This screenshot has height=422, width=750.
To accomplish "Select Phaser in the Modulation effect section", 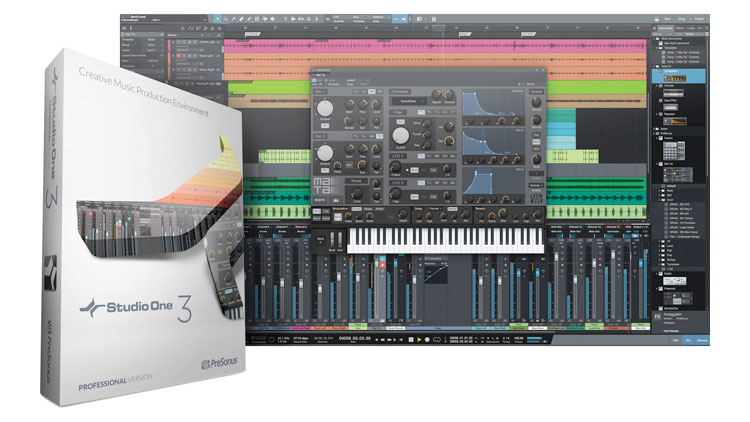I will [380, 209].
